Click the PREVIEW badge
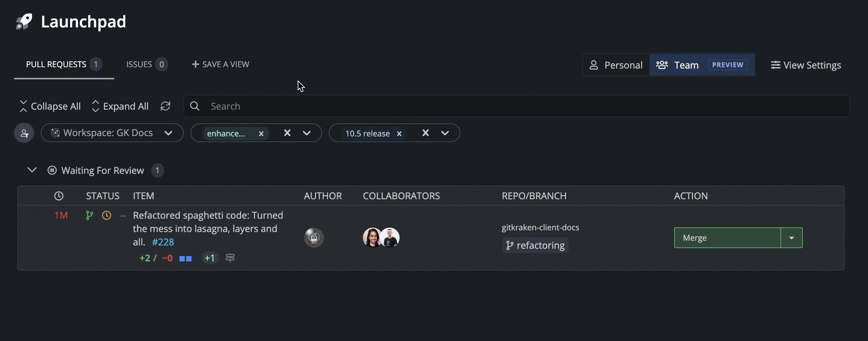 (x=727, y=65)
